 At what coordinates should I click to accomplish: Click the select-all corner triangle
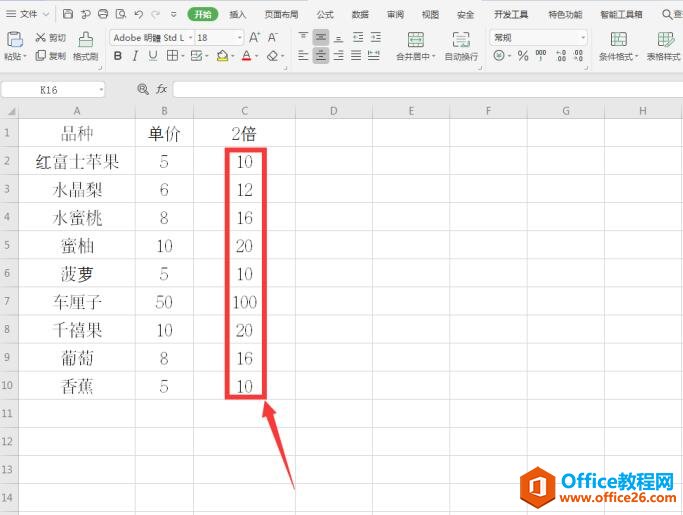coord(10,111)
